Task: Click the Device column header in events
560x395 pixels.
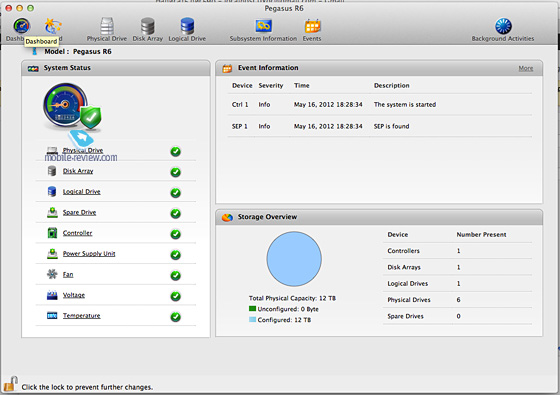Action: [x=242, y=86]
